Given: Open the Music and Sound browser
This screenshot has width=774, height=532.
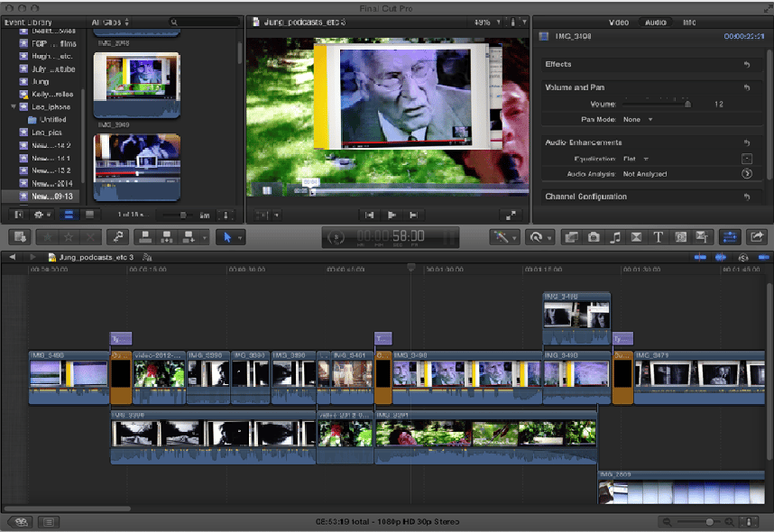Looking at the screenshot, I should (x=615, y=237).
